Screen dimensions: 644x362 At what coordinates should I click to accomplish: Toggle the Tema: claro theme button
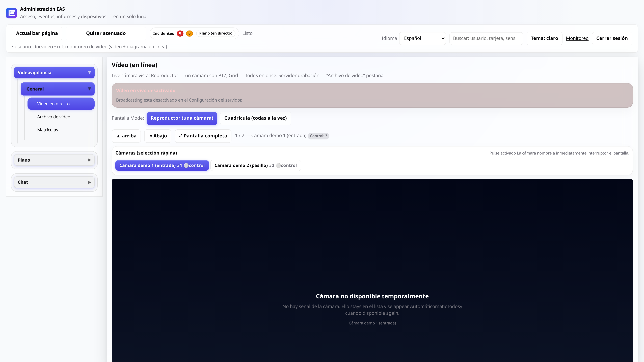point(544,38)
